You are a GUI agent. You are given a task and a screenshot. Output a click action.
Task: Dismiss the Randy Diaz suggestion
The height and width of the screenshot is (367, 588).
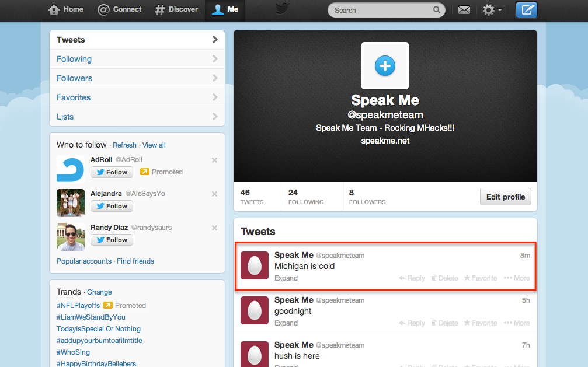pos(214,228)
